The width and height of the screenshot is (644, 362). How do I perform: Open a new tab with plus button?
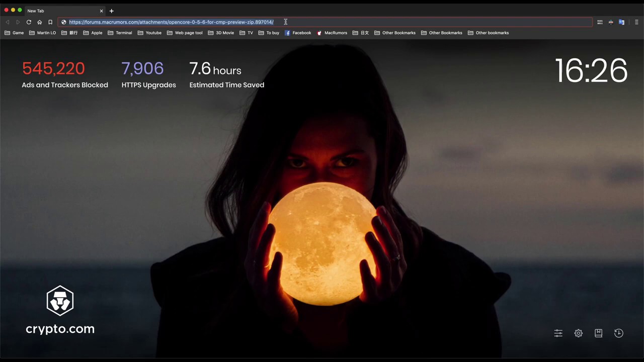(112, 11)
